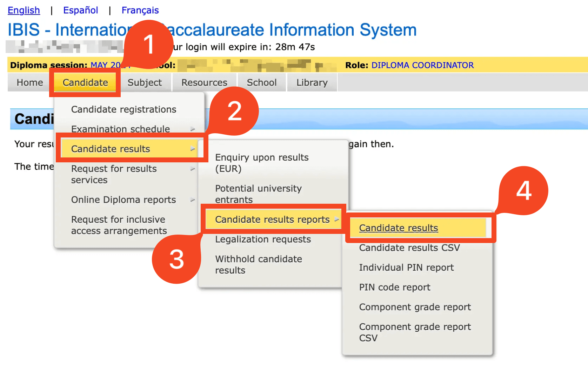Select Candidate results CSV report
This screenshot has height=371, width=588.
409,248
